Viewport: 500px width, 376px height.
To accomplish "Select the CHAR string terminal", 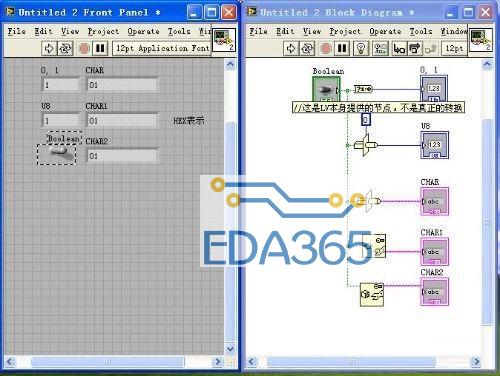I will click(x=434, y=201).
